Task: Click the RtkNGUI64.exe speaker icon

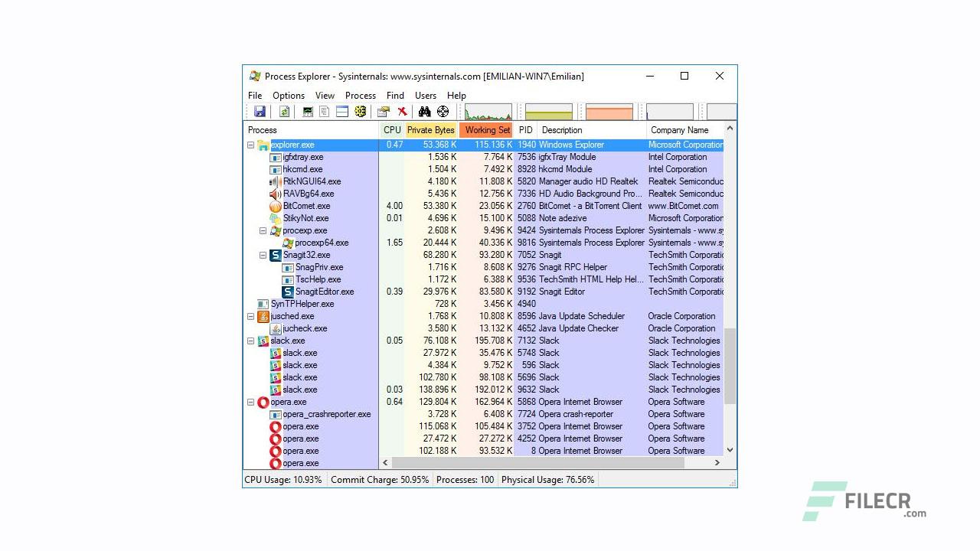Action: click(276, 181)
